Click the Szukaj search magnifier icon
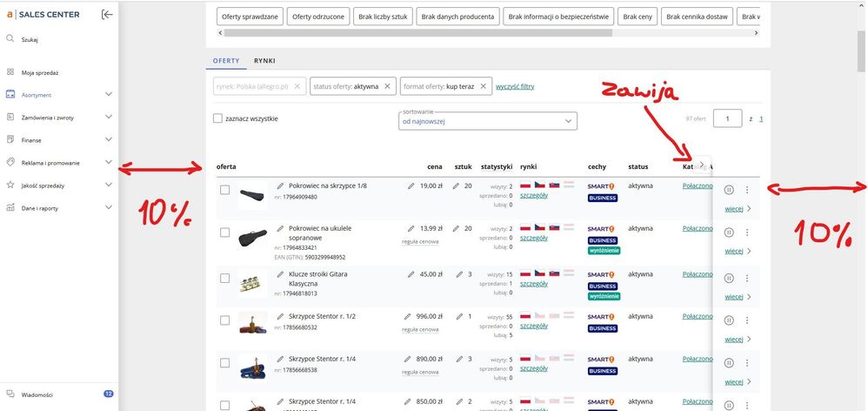The width and height of the screenshot is (868, 411). (10, 39)
